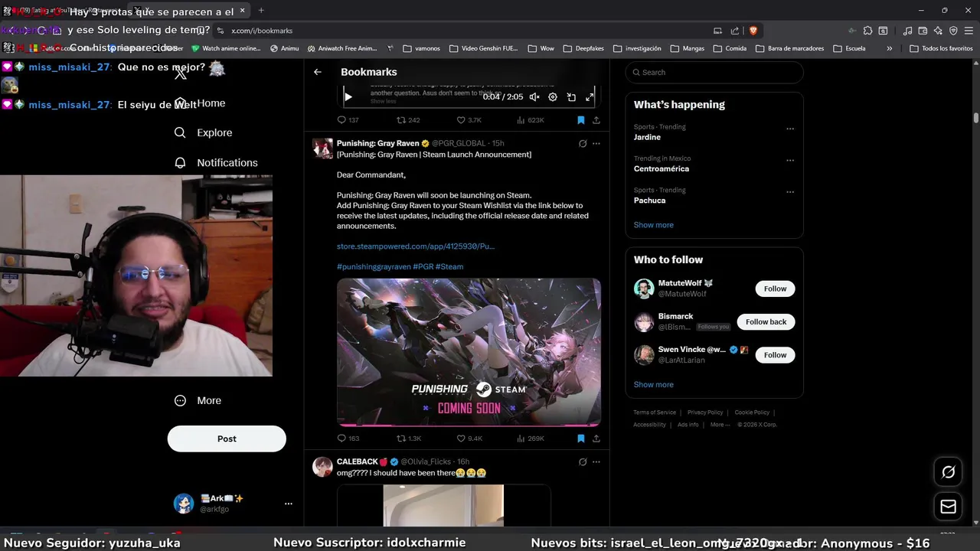Expand the video to fullscreen
The image size is (980, 551).
590,97
